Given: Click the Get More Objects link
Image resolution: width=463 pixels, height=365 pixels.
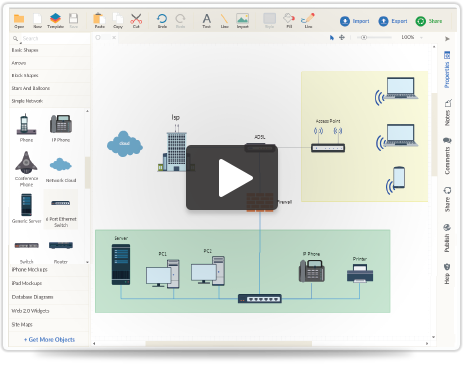Looking at the screenshot, I should (49, 340).
